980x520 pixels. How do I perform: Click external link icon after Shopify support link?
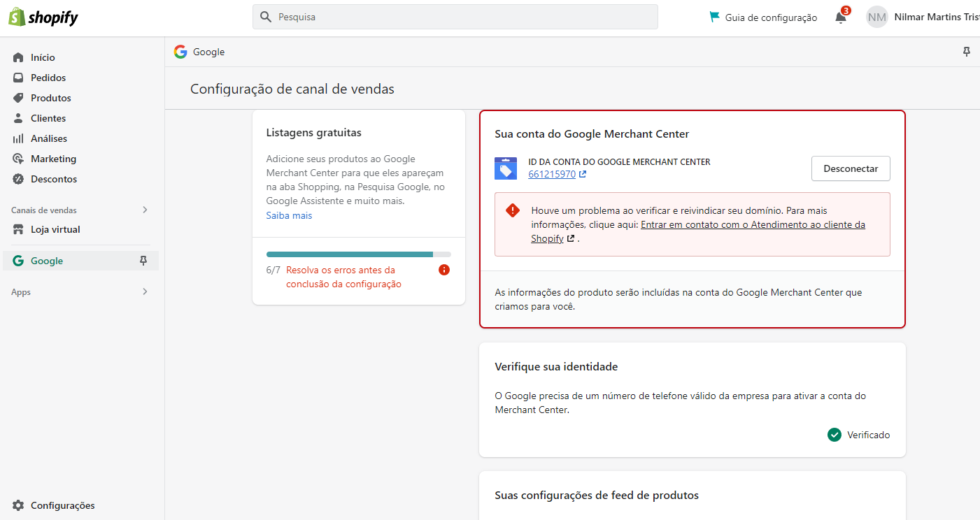pos(571,238)
